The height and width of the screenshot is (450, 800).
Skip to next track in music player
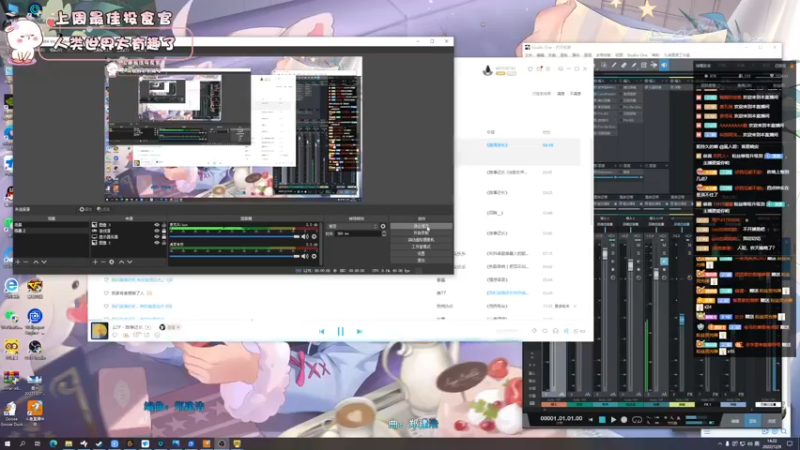pyautogui.click(x=359, y=332)
